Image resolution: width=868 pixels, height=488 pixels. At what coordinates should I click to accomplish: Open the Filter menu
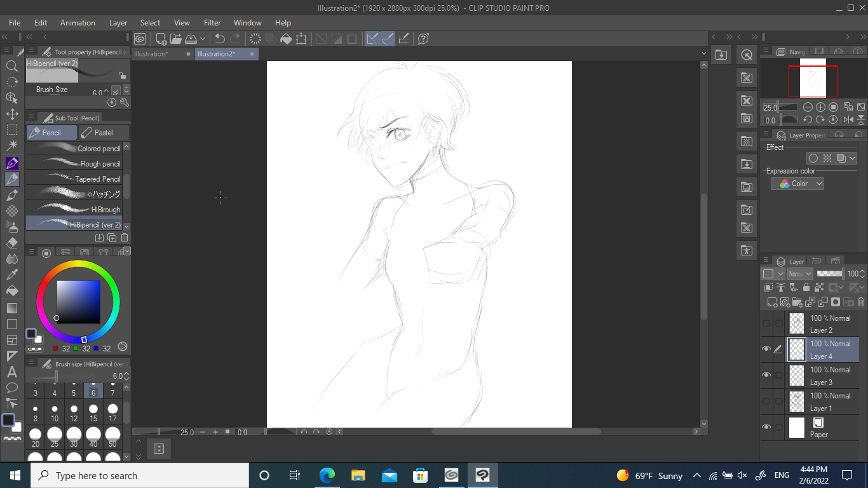(x=212, y=23)
